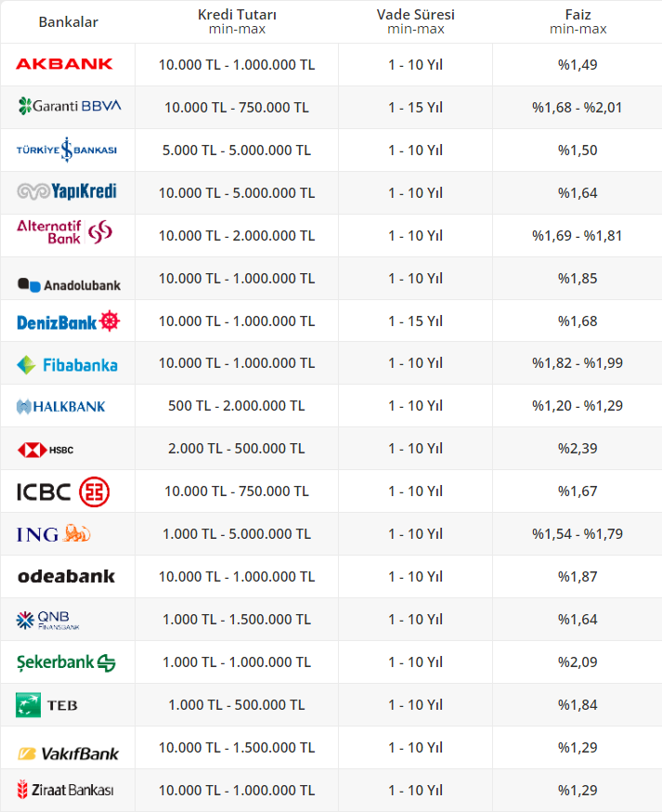Select the Garanti BBVA logo
Viewport: 662px width, 812px height.
[x=69, y=107]
